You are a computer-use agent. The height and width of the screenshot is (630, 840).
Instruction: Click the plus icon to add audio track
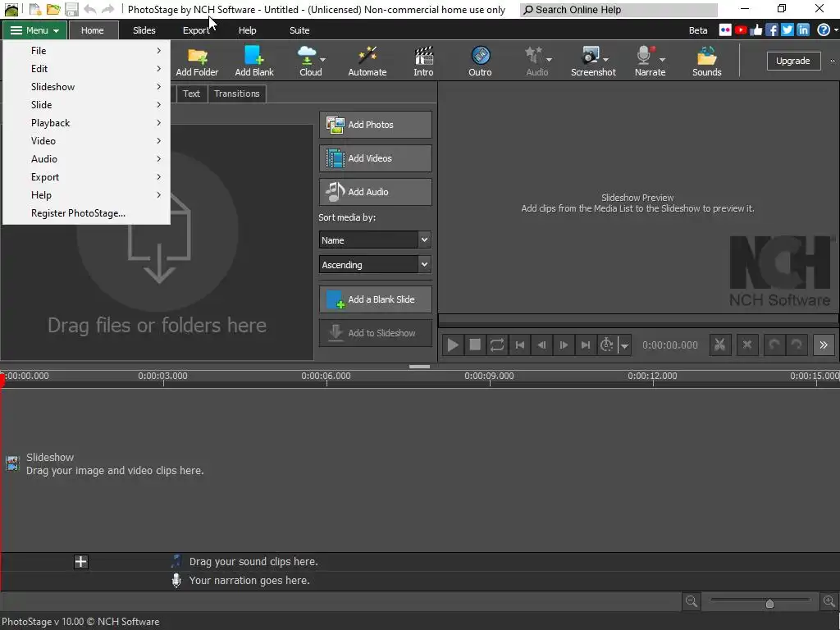(81, 561)
